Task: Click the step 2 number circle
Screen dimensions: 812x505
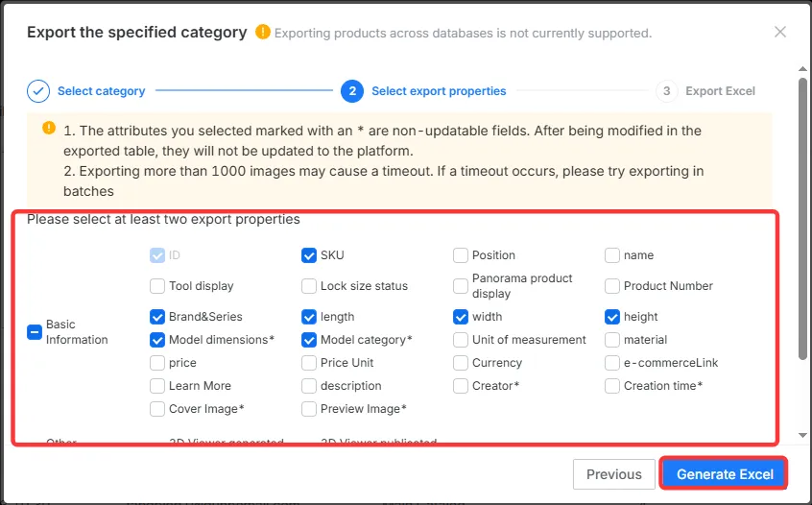Action: [x=352, y=91]
